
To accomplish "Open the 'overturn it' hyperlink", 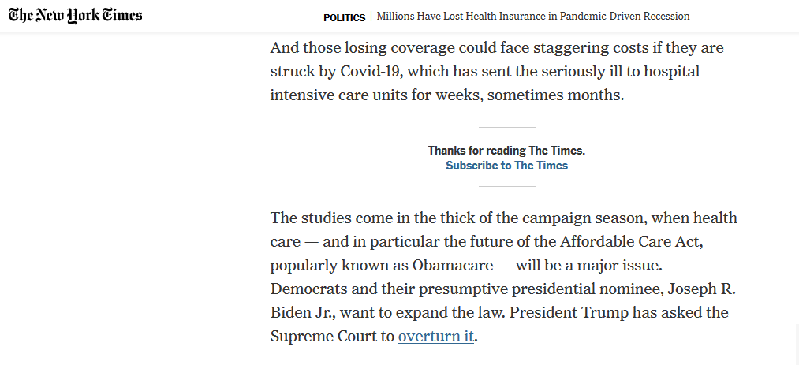I will [436, 337].
